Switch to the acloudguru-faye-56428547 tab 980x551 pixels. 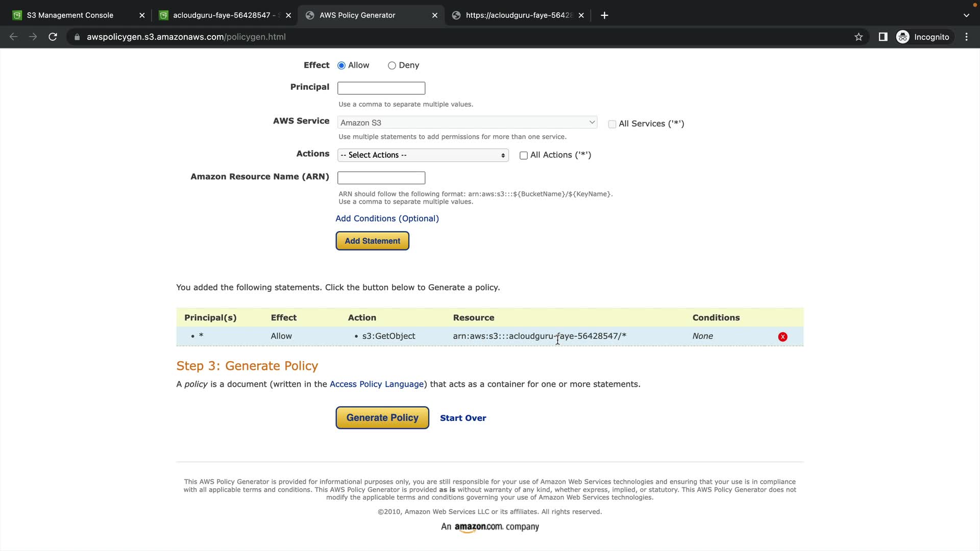[x=222, y=15]
